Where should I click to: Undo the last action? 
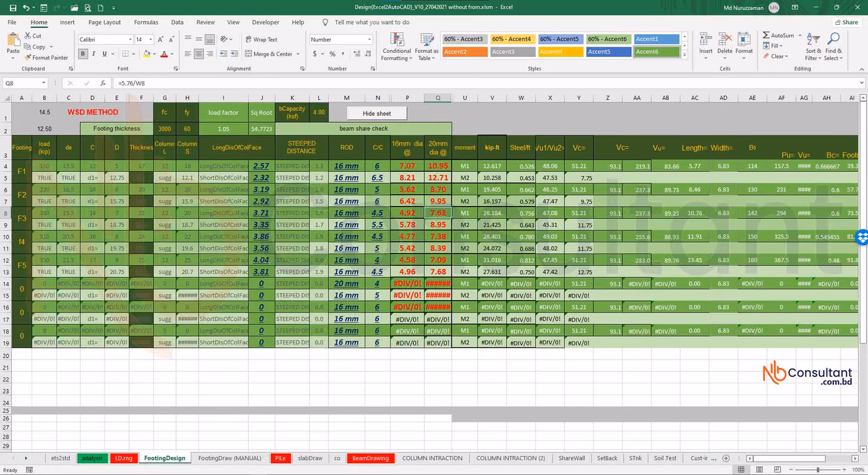click(25, 7)
